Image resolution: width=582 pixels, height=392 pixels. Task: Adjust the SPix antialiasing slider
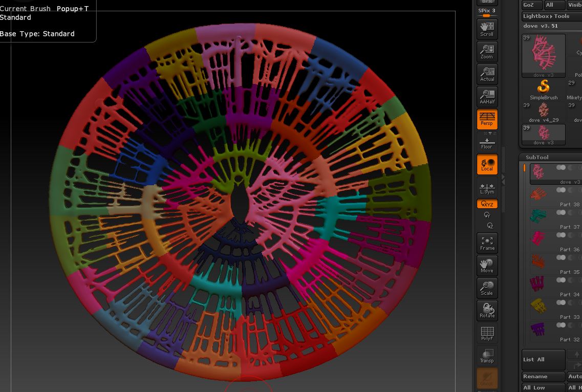point(486,15)
